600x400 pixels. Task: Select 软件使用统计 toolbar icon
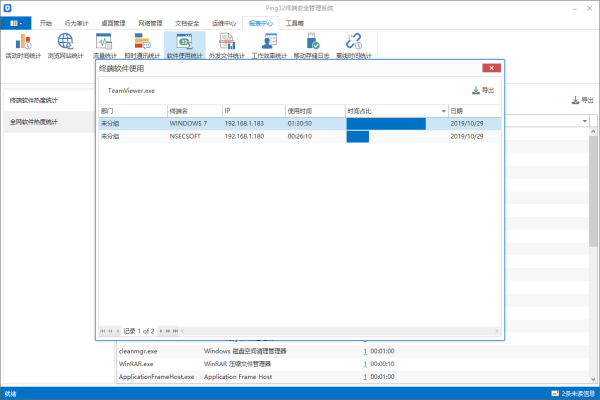click(x=184, y=45)
